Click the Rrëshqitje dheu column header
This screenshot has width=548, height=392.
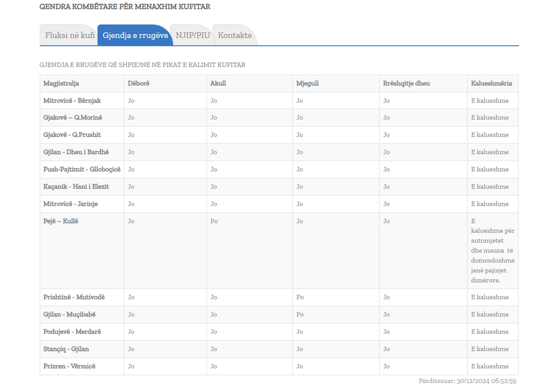(x=407, y=83)
